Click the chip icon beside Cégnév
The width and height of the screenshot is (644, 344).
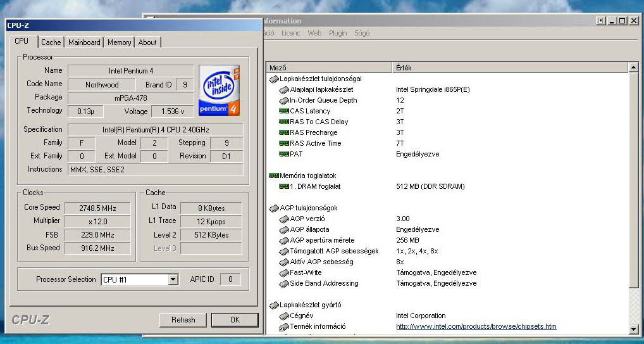[x=284, y=316]
